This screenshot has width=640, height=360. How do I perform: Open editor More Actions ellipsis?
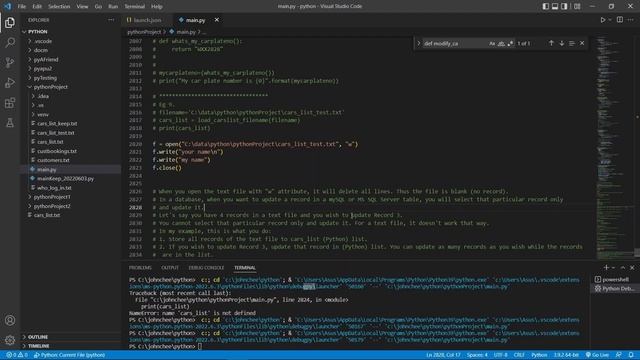(x=631, y=20)
